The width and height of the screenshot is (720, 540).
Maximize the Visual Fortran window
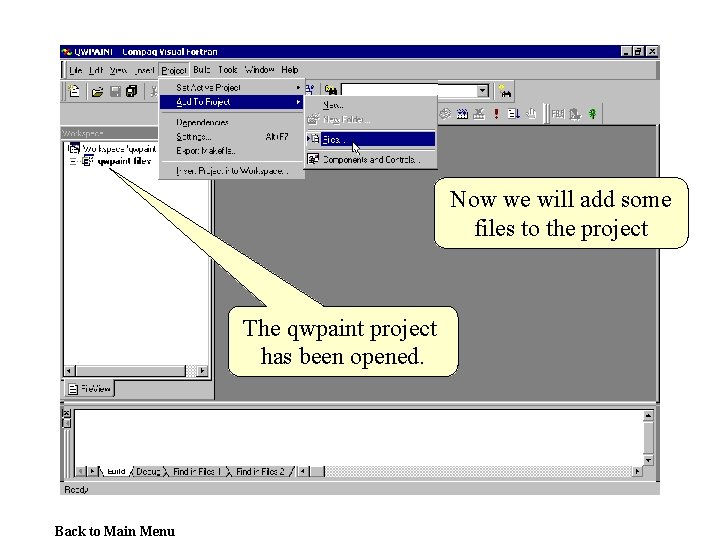point(638,51)
